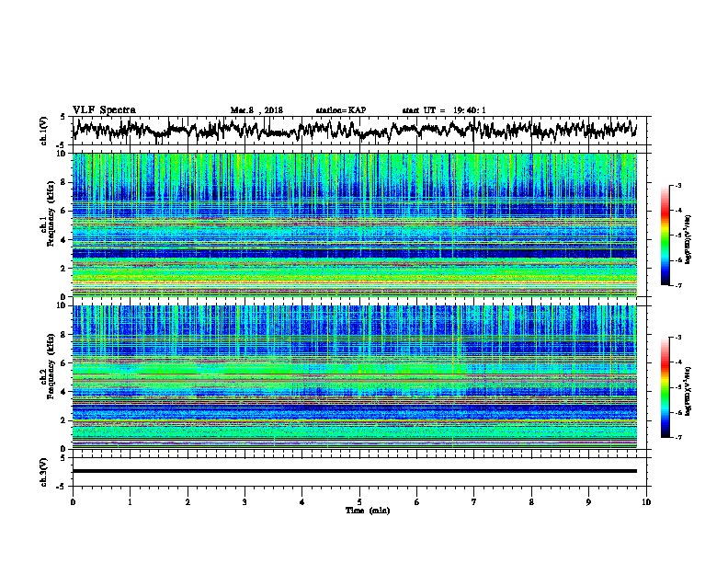Click inside the ch.1 frequency spectrogram
The image size is (728, 563).
[355, 224]
